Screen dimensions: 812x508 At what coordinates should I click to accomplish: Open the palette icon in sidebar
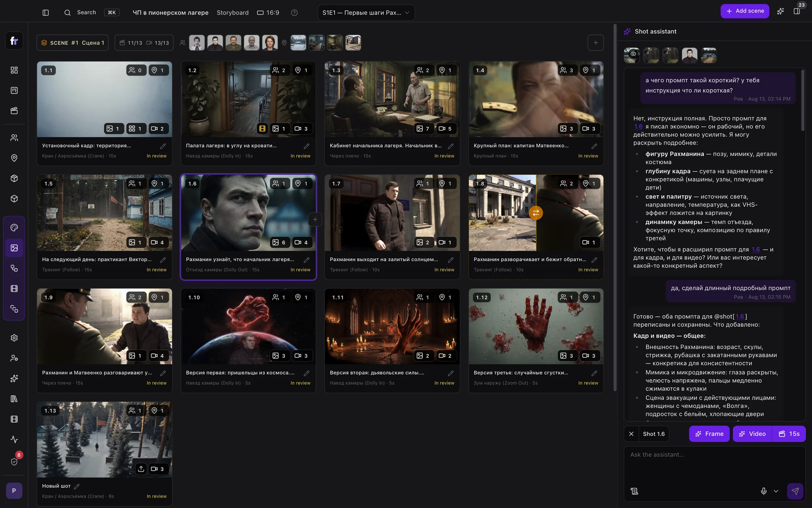click(14, 228)
